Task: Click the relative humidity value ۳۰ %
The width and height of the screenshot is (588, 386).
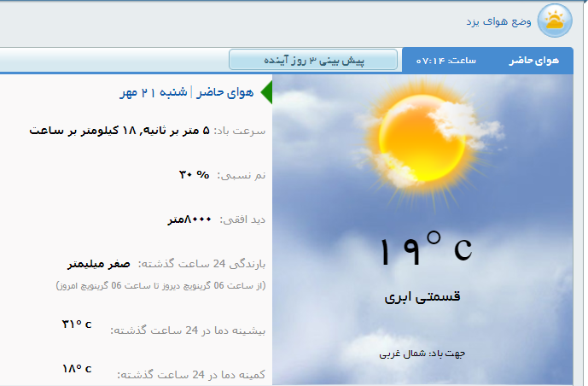Action: (x=194, y=174)
